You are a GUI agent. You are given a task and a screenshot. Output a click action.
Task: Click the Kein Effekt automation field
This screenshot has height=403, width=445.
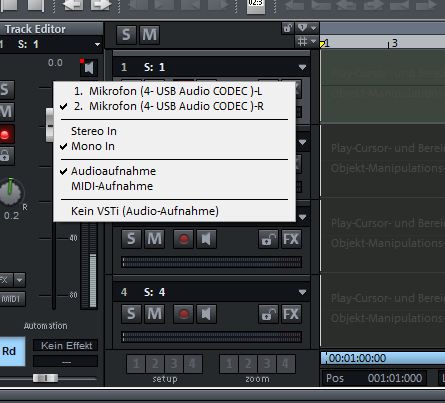(x=66, y=346)
